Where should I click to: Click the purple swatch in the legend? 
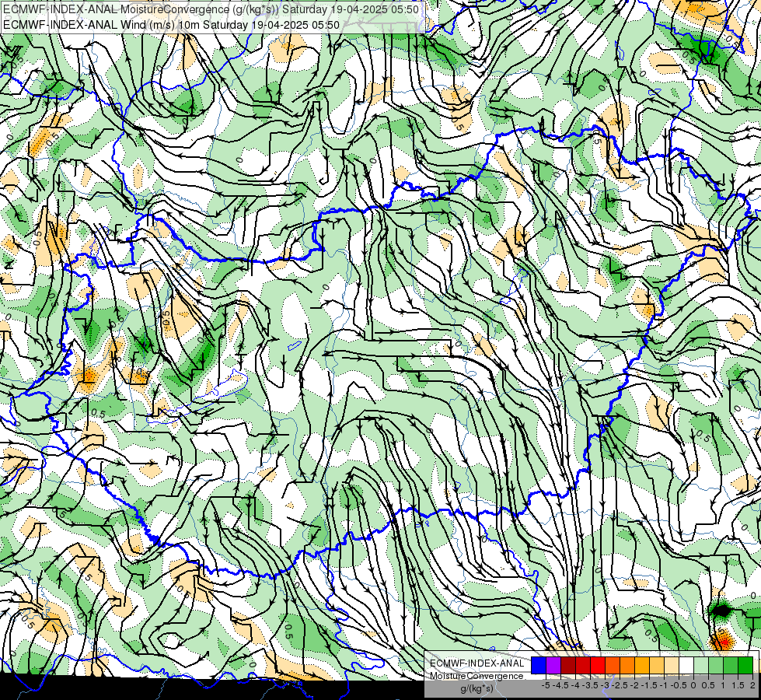[x=553, y=665]
